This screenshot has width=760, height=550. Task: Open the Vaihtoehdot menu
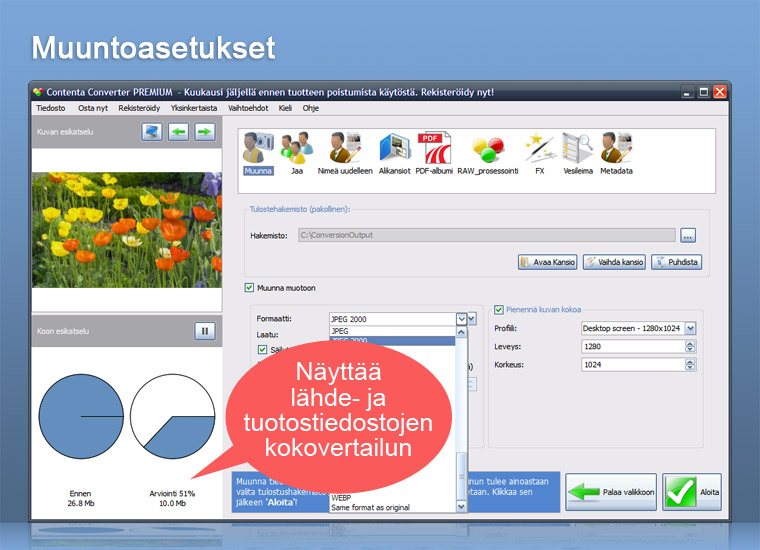coord(248,108)
